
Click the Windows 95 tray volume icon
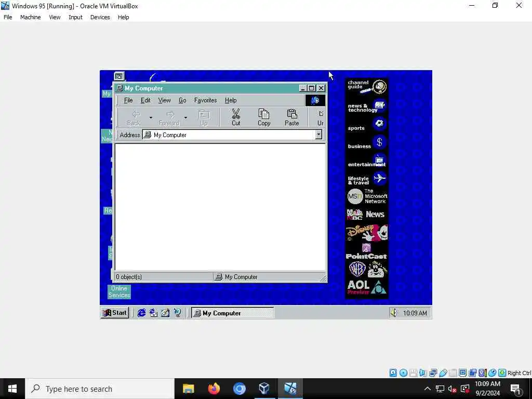coord(394,312)
